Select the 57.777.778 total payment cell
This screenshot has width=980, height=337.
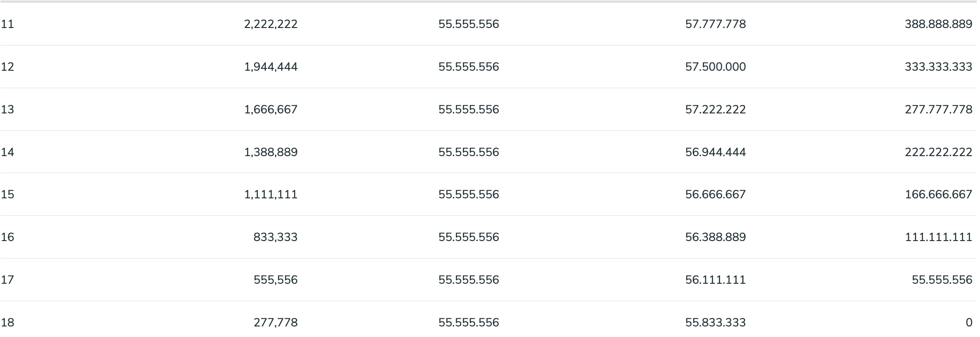(x=715, y=24)
